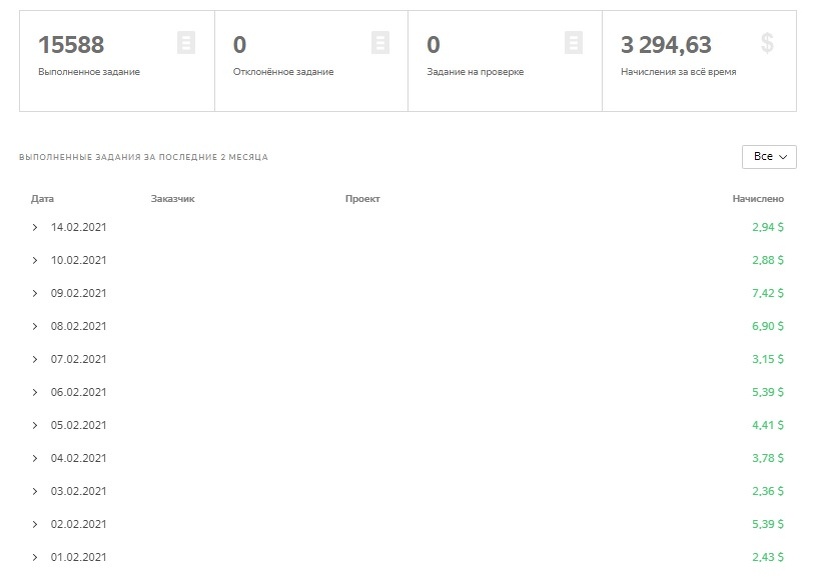Expand the 07.02.2021 row chevron

[x=35, y=359]
